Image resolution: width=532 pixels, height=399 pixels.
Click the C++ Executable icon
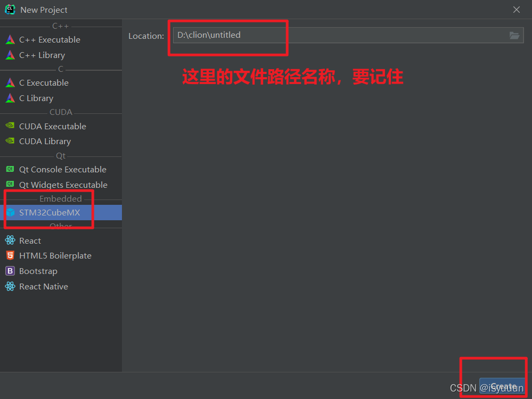[x=10, y=40]
